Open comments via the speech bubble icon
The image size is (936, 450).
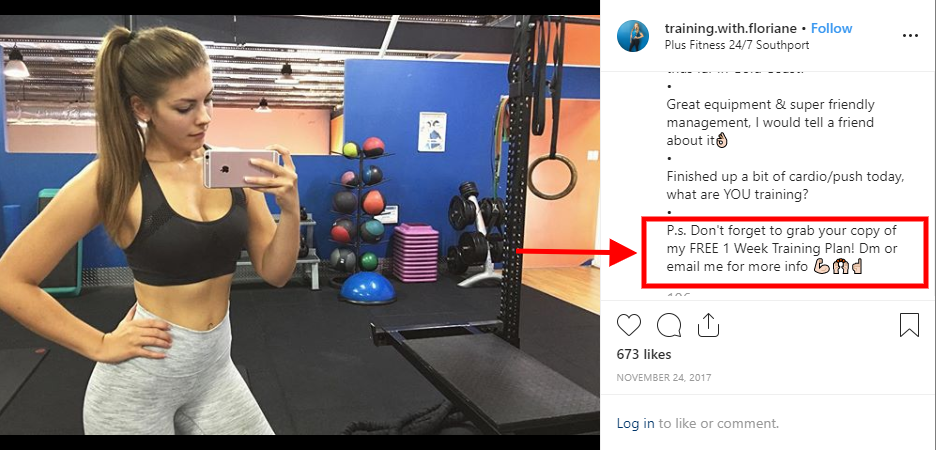click(669, 325)
